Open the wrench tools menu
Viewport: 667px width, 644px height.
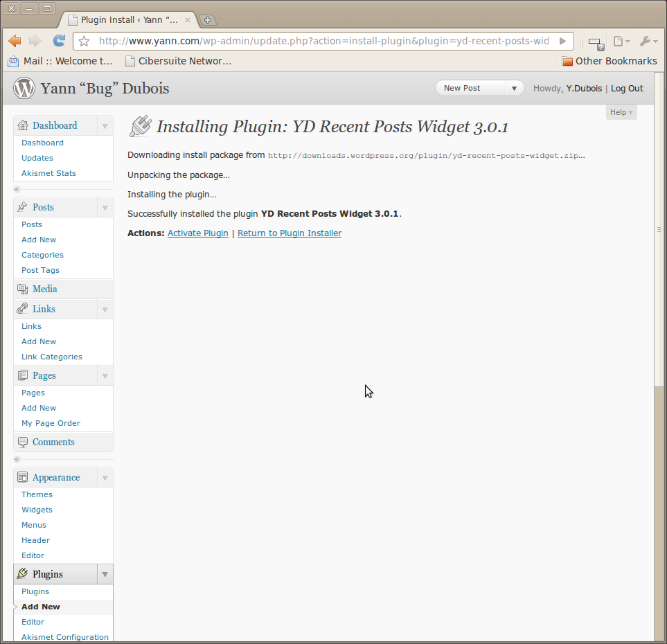tap(649, 42)
